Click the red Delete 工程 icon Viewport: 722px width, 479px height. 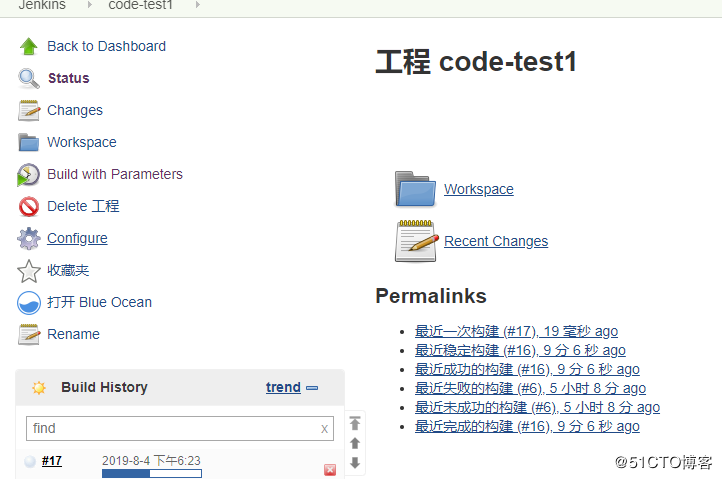click(29, 206)
